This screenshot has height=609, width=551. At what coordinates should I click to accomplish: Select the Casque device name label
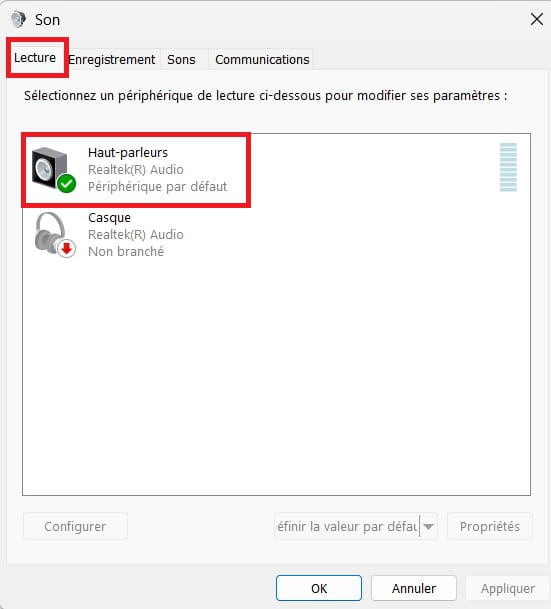109,218
